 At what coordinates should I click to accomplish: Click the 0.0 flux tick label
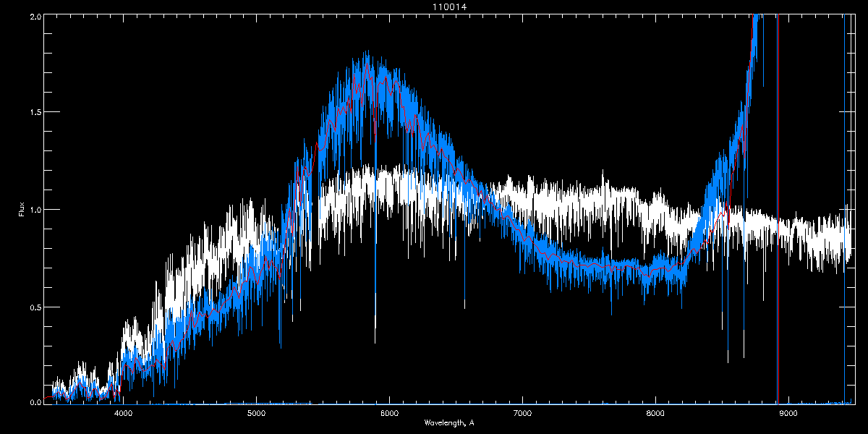(35, 401)
